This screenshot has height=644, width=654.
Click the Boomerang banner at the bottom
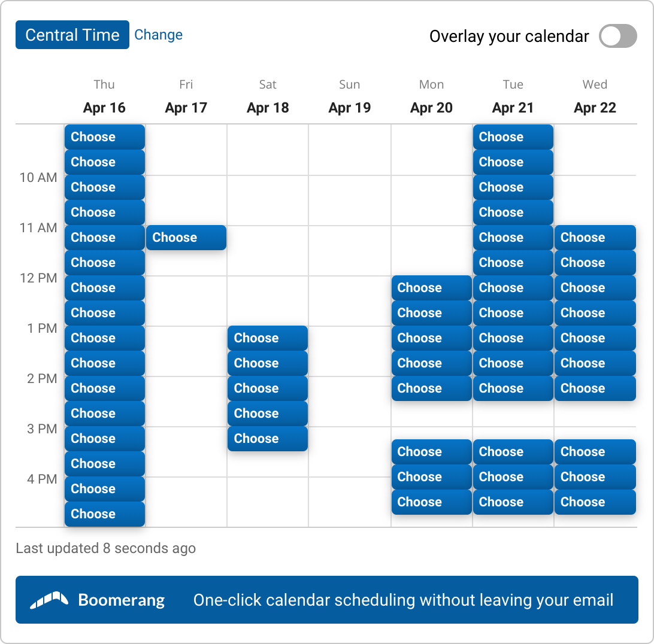327,600
